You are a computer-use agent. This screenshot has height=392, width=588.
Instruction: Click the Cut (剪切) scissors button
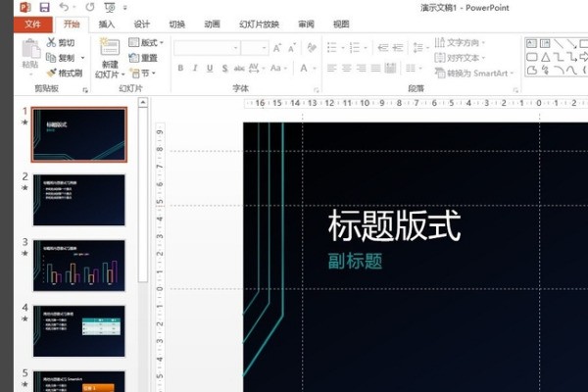(x=61, y=42)
